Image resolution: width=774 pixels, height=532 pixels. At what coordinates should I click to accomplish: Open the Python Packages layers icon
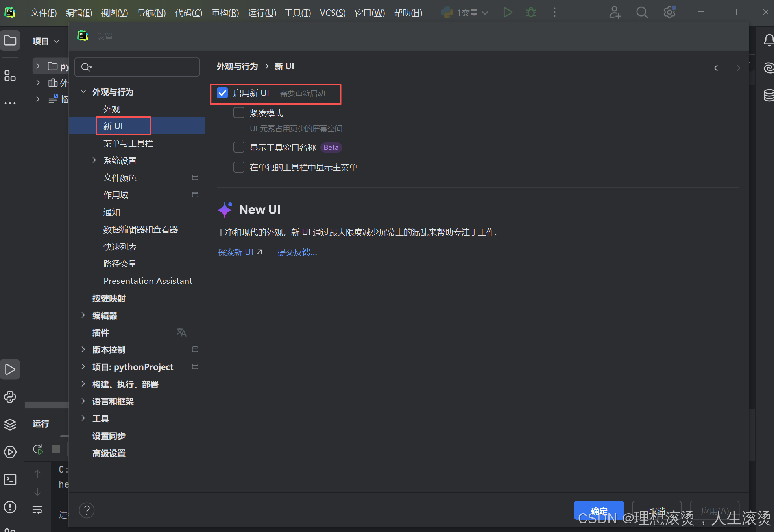[x=10, y=425]
